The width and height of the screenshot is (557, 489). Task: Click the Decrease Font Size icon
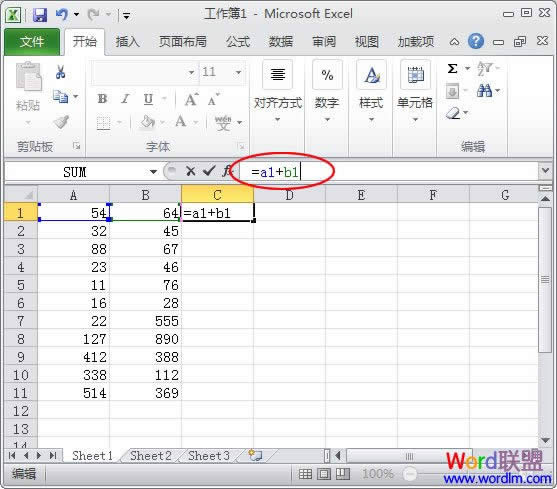coord(213,100)
